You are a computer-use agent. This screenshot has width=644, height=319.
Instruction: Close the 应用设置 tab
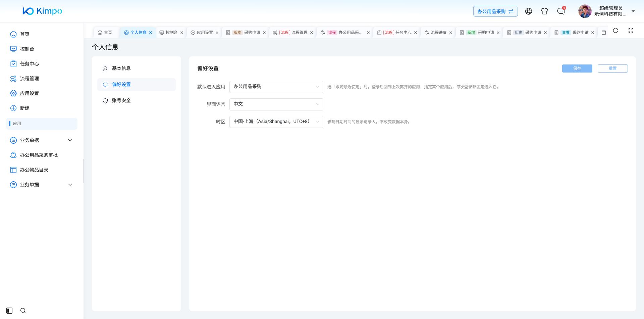(x=217, y=33)
